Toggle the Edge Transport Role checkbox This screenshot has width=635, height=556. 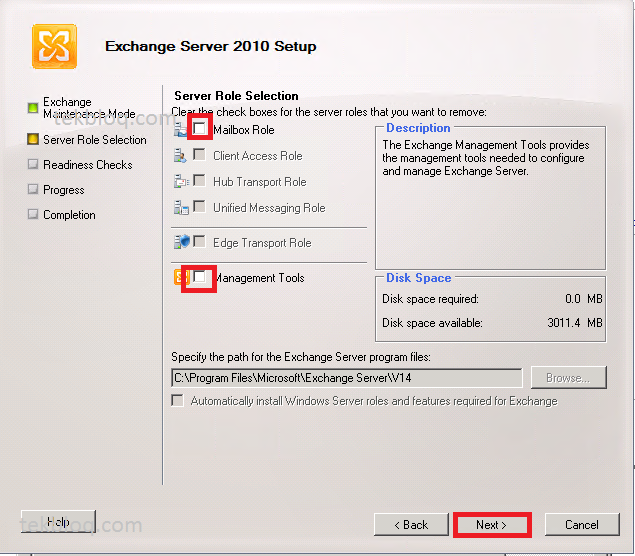pos(199,241)
